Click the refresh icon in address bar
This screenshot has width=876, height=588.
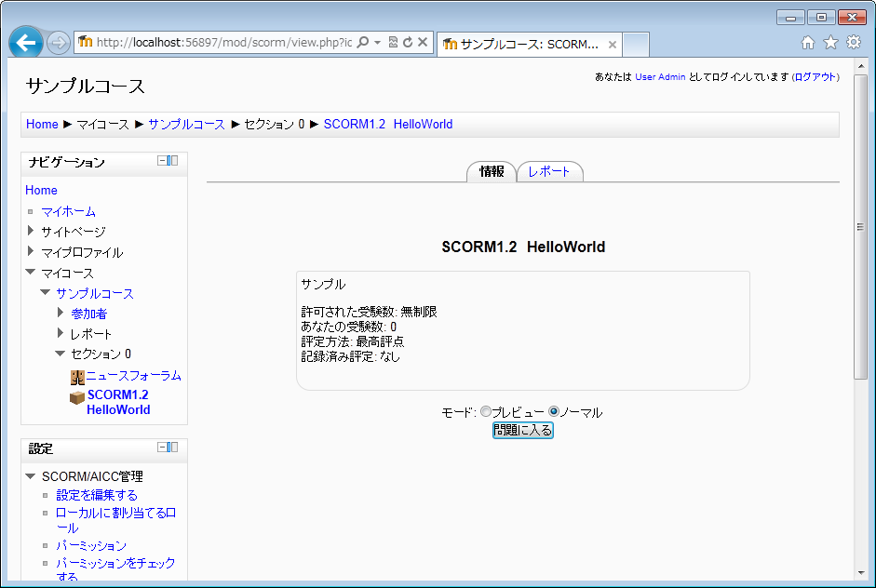click(407, 43)
